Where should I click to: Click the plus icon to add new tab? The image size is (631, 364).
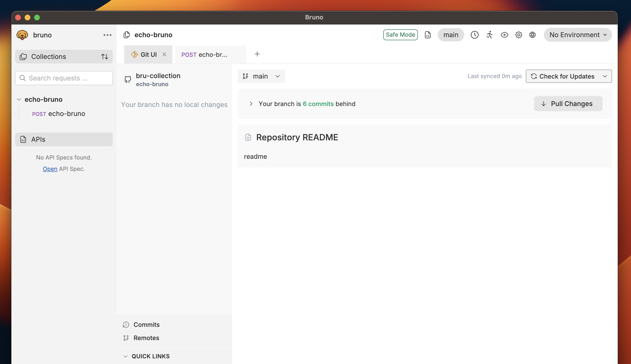click(x=257, y=54)
